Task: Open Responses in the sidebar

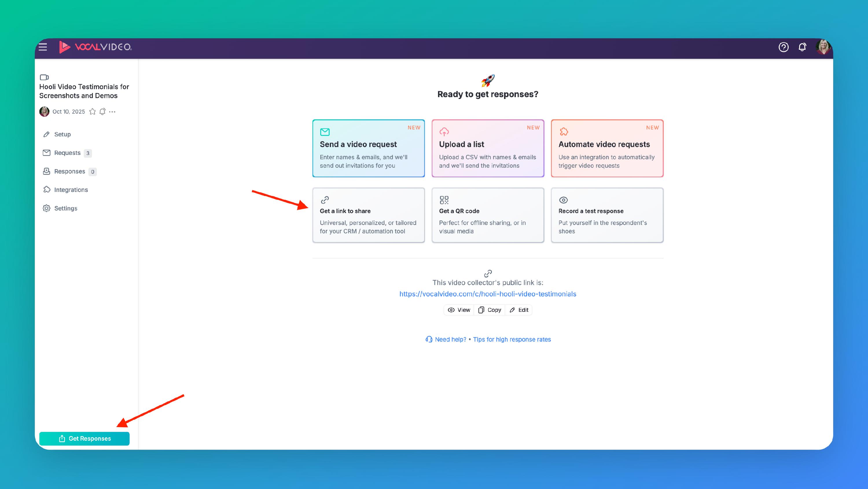Action: [x=69, y=171]
